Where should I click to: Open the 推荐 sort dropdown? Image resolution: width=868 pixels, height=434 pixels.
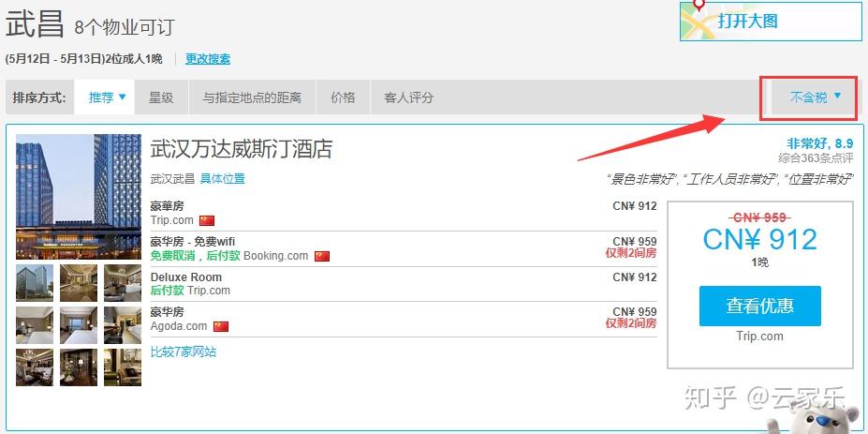click(x=107, y=97)
